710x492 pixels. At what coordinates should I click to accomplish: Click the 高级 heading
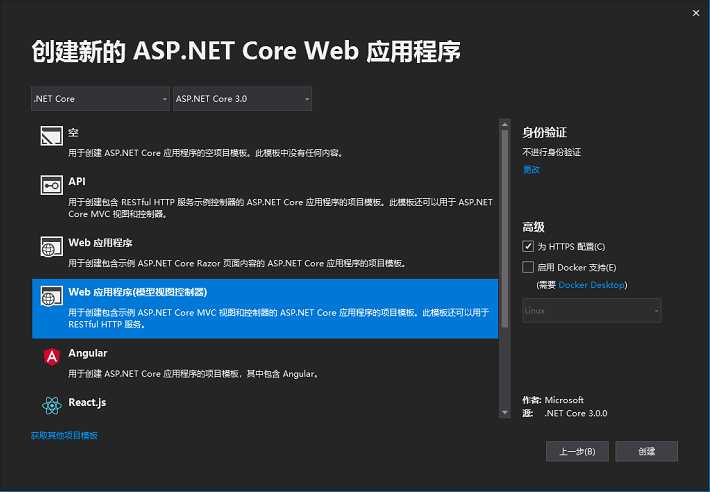(533, 227)
